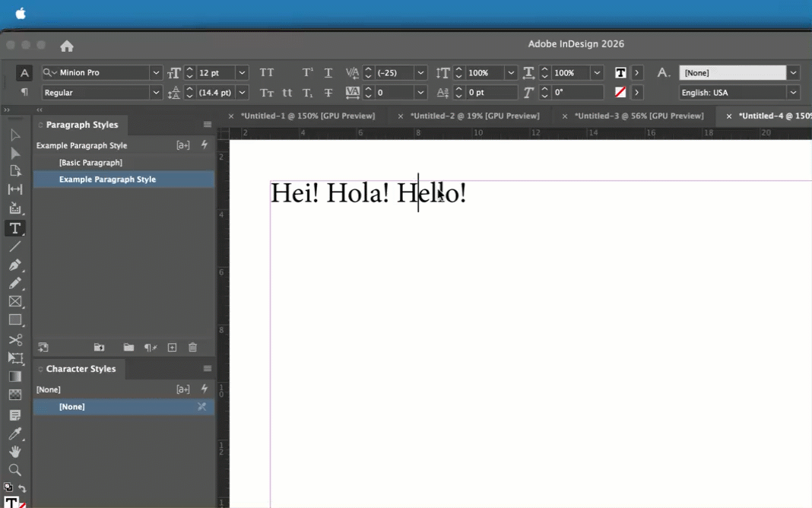Open the kerning (-25) dropdown

click(420, 73)
